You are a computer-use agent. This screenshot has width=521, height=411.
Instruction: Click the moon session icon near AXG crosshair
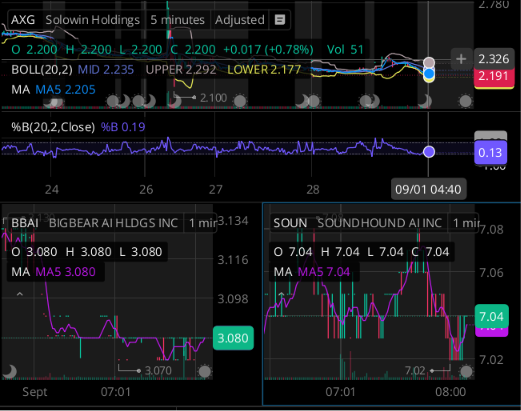pos(426,101)
